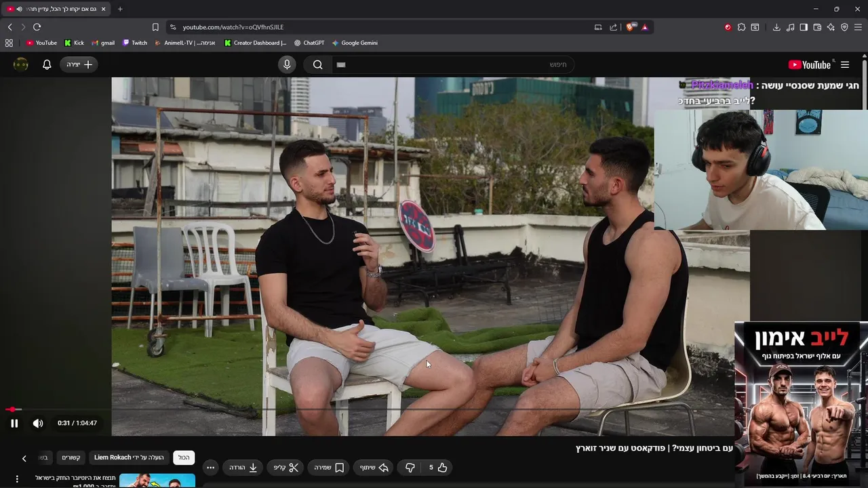Open Twitch bookmark
This screenshot has width=868, height=488.
[134, 43]
